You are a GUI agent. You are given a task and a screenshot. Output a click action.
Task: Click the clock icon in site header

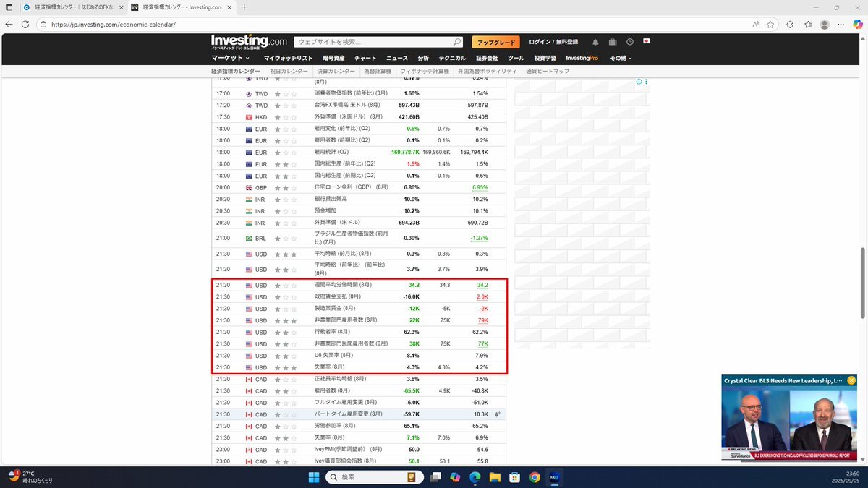point(630,42)
